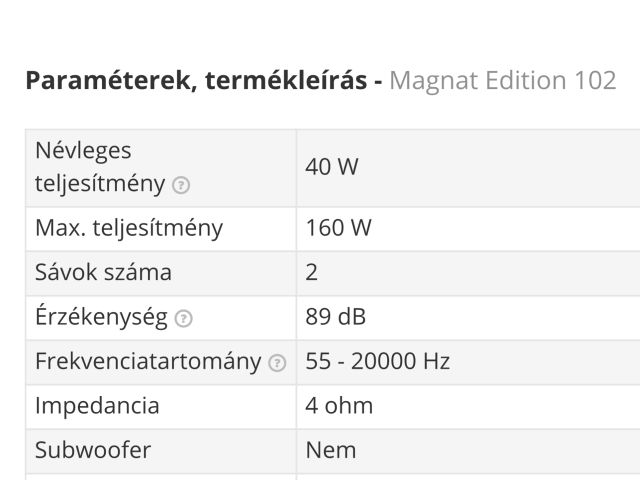
Task: Click the partially visible row below Subwoofer
Action: tap(320, 476)
